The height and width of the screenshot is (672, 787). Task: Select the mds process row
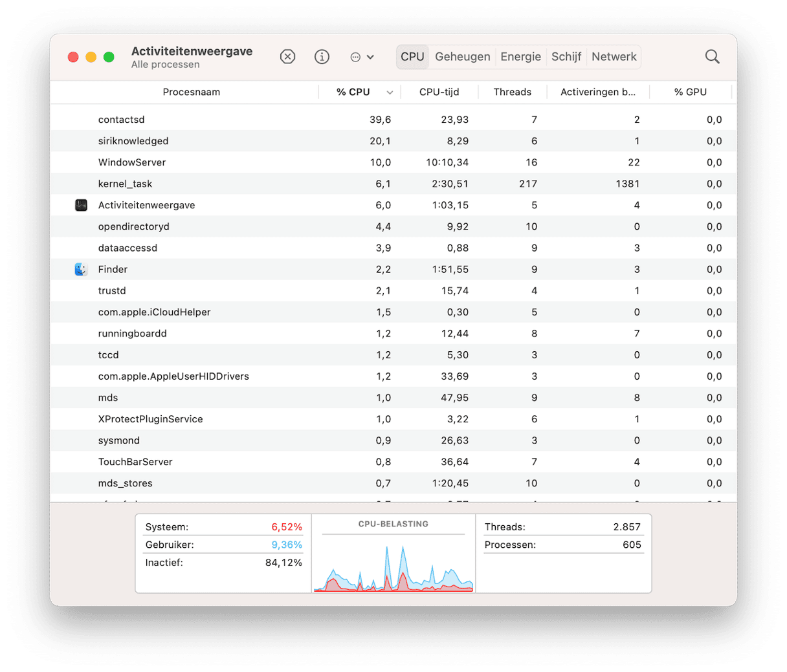tap(393, 397)
